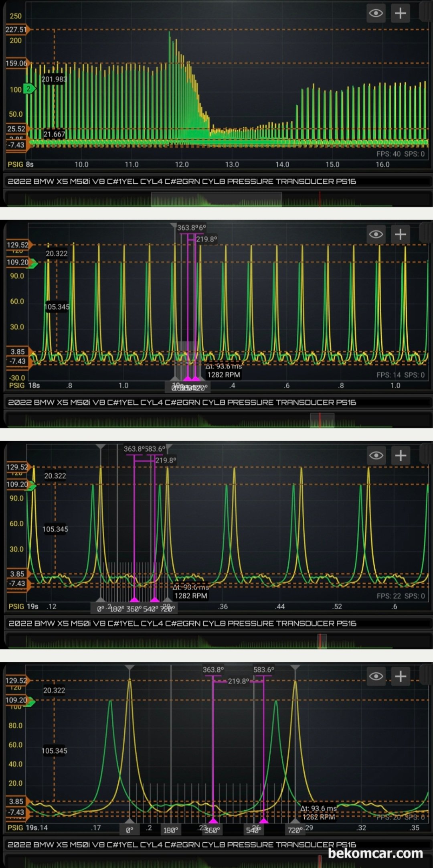Select the 227.51 horizontal cursor tag

[x=16, y=29]
